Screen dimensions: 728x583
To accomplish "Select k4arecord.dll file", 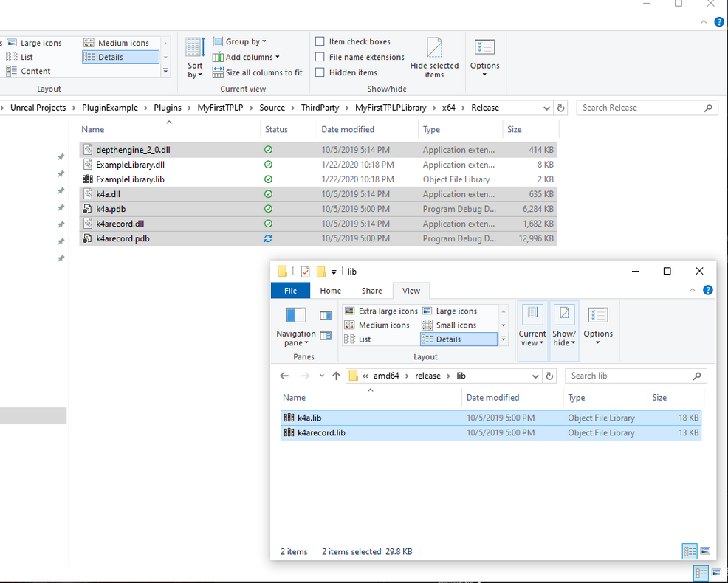I will (x=317, y=224).
